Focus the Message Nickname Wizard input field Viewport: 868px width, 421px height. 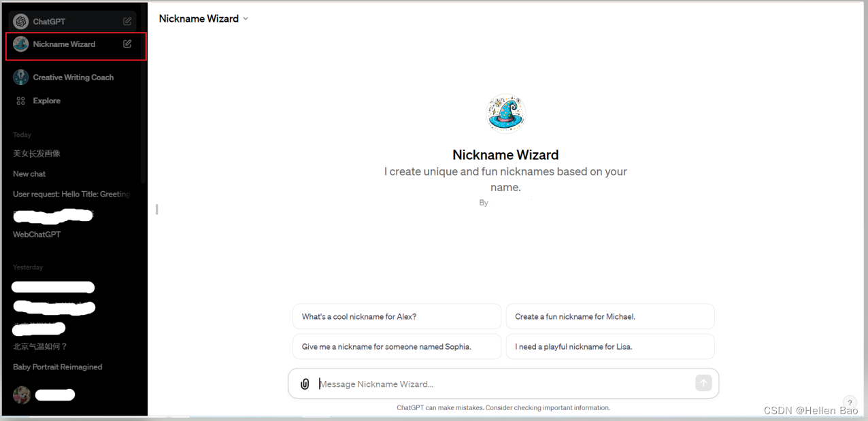(503, 384)
